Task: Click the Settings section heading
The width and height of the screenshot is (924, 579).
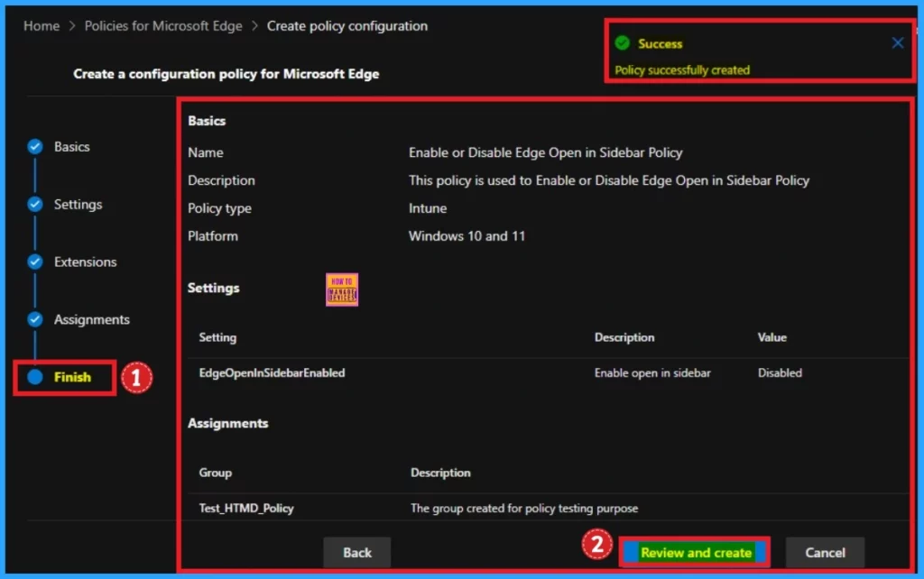Action: 213,288
